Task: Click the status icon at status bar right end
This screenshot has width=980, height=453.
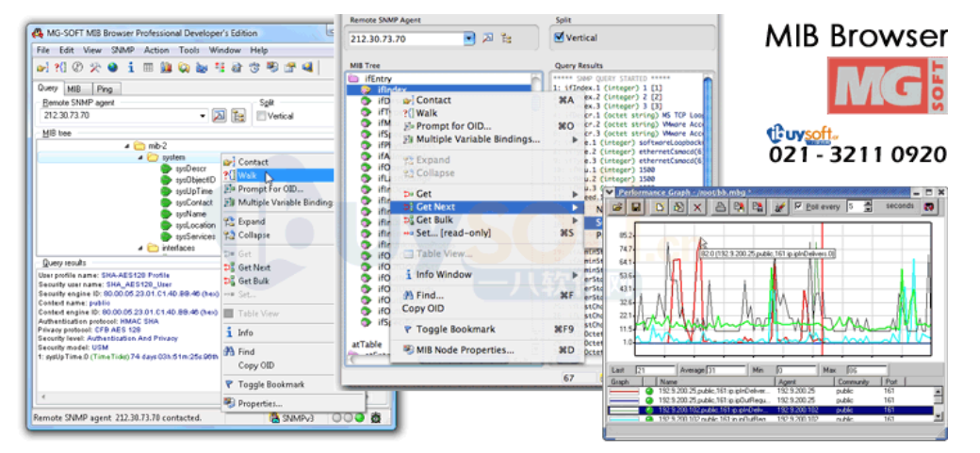Action: pos(376,417)
